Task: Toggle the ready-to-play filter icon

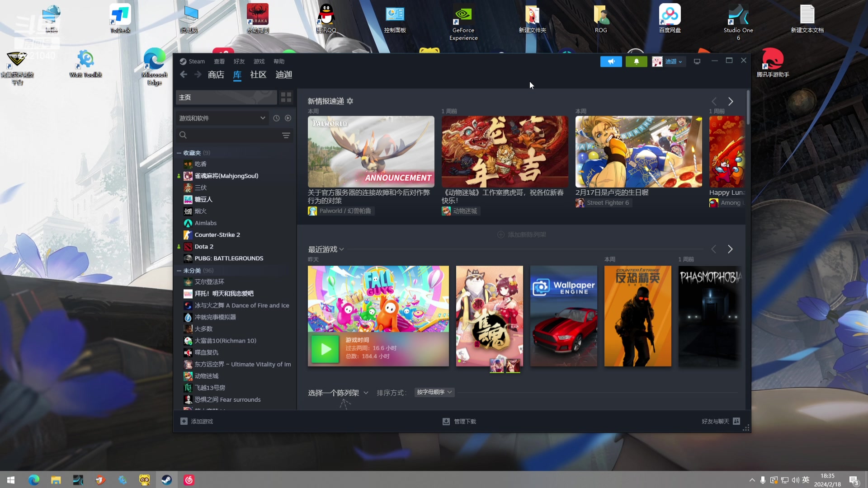Action: 288,118
